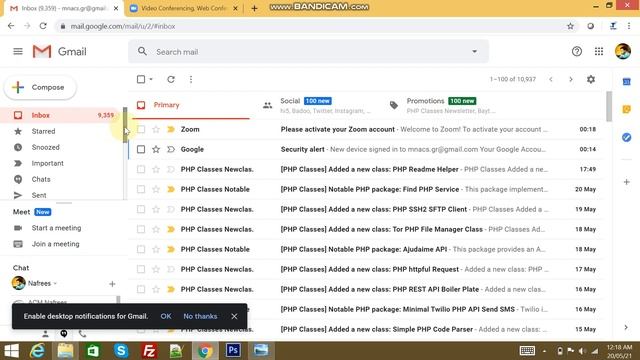This screenshot has height=360, width=640.
Task: Hide the side panel with the bottom chevron
Action: coord(626,327)
